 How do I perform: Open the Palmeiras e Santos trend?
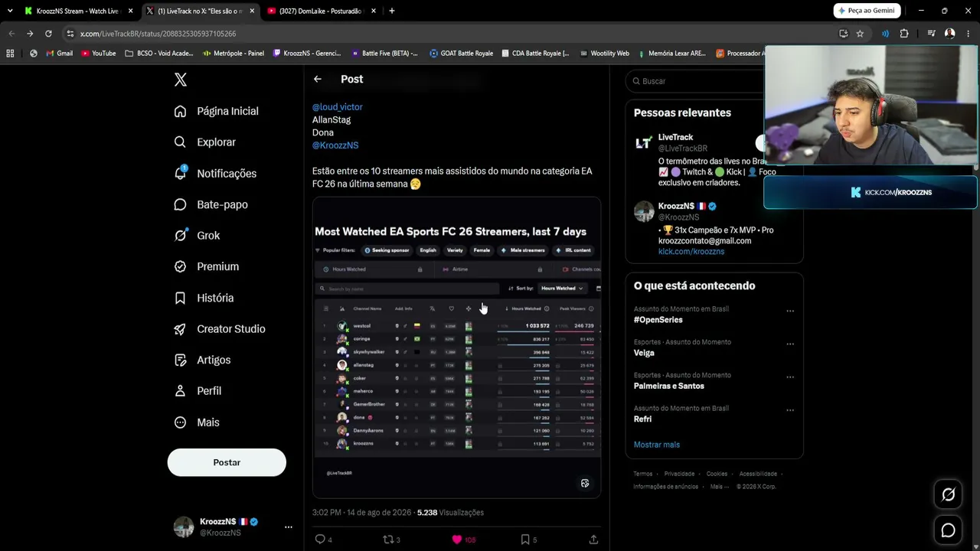point(669,386)
